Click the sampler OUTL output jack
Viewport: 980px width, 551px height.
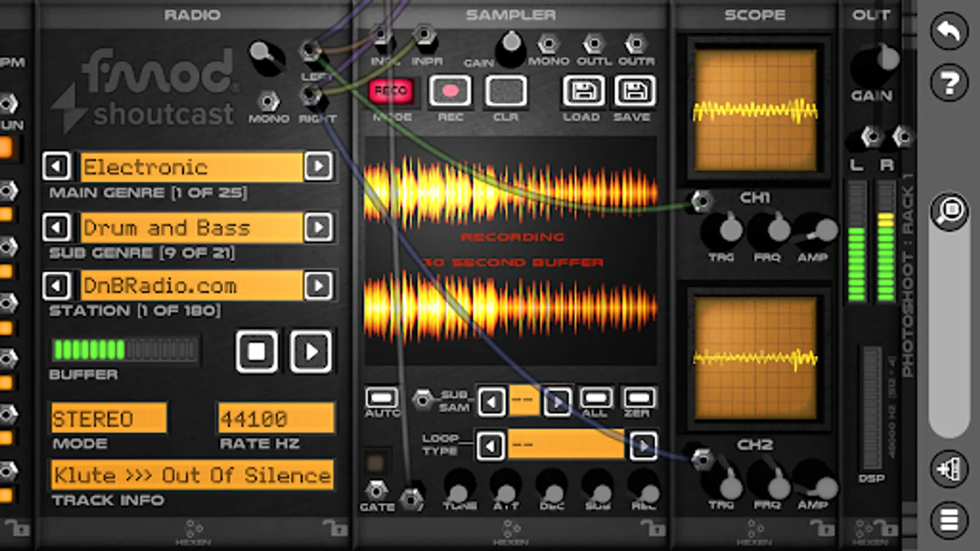coord(593,43)
